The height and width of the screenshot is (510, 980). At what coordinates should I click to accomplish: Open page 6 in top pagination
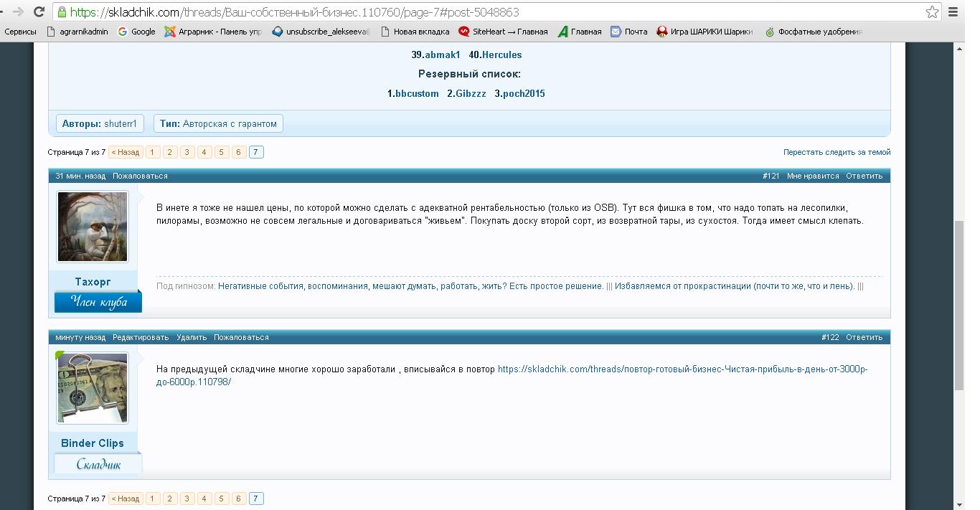(239, 152)
